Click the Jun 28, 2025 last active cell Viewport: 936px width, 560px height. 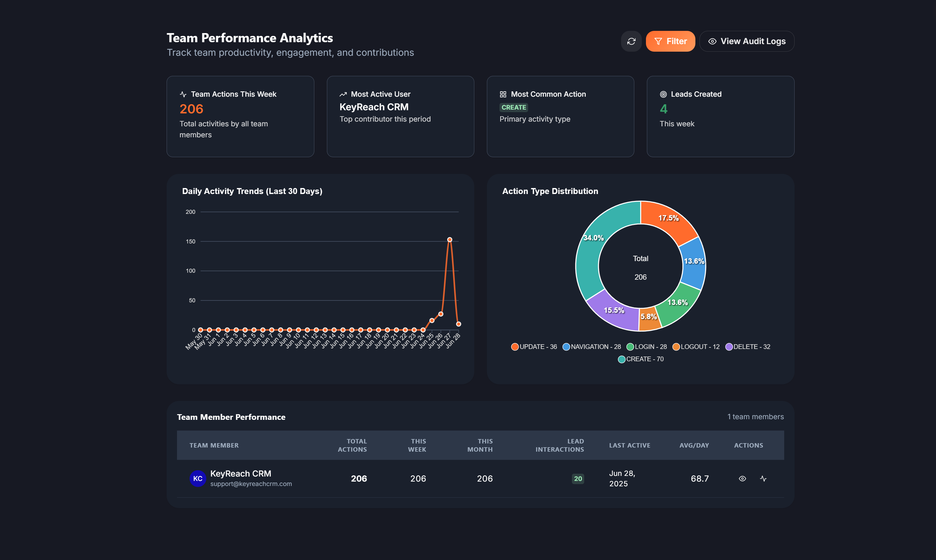tap(622, 478)
